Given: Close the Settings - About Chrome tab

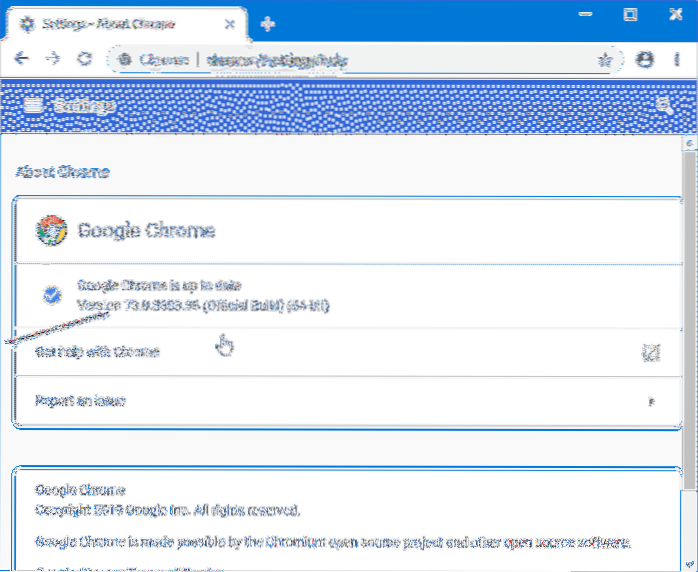Looking at the screenshot, I should (231, 22).
